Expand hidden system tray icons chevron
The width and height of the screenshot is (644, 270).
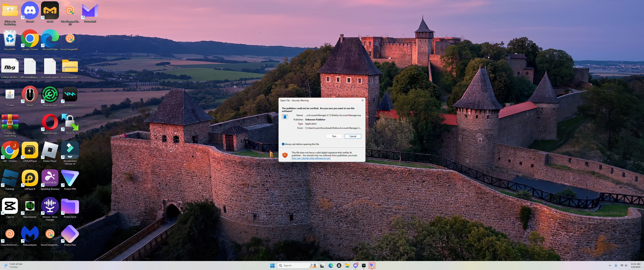tap(610, 265)
